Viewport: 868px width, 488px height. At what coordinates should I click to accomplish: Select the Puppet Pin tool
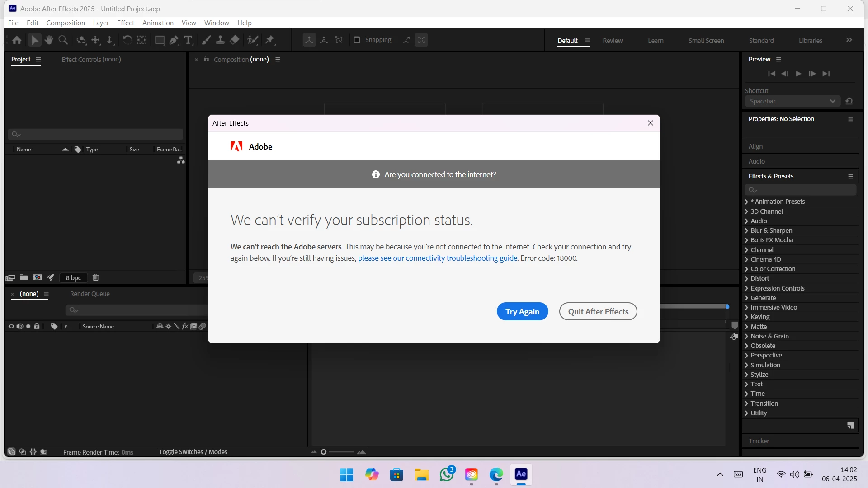270,40
